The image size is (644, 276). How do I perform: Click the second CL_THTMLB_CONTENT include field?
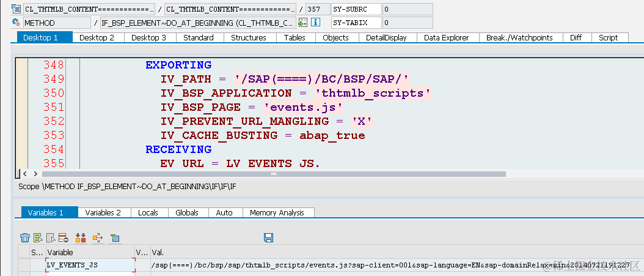pyautogui.click(x=230, y=9)
